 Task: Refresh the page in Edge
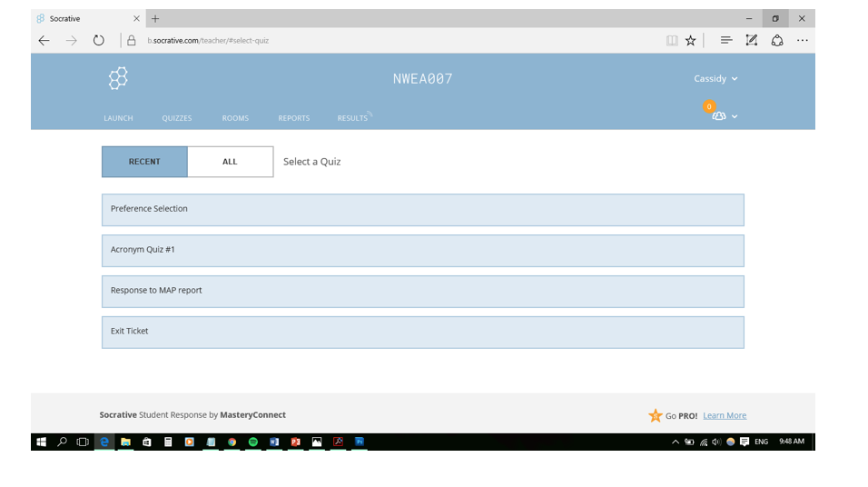point(99,41)
